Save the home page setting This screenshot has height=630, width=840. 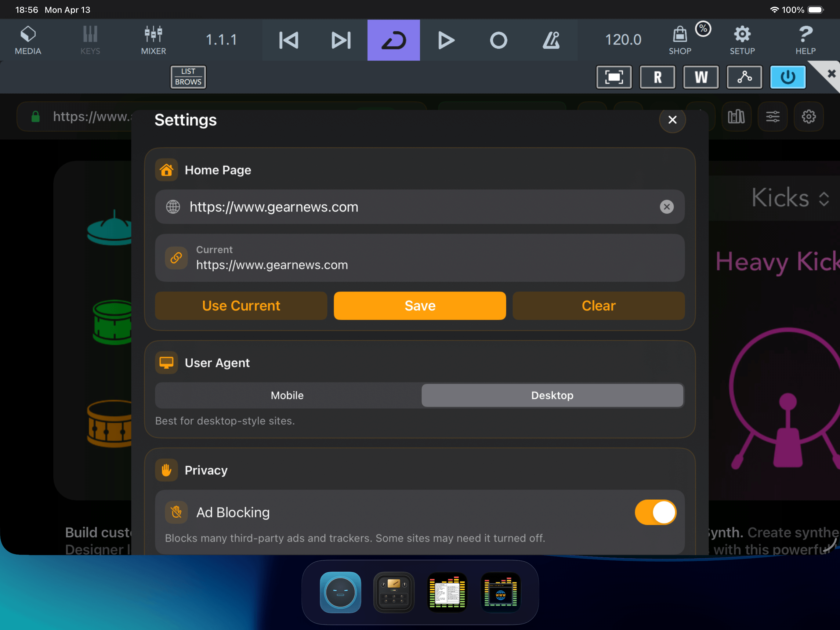(x=420, y=306)
